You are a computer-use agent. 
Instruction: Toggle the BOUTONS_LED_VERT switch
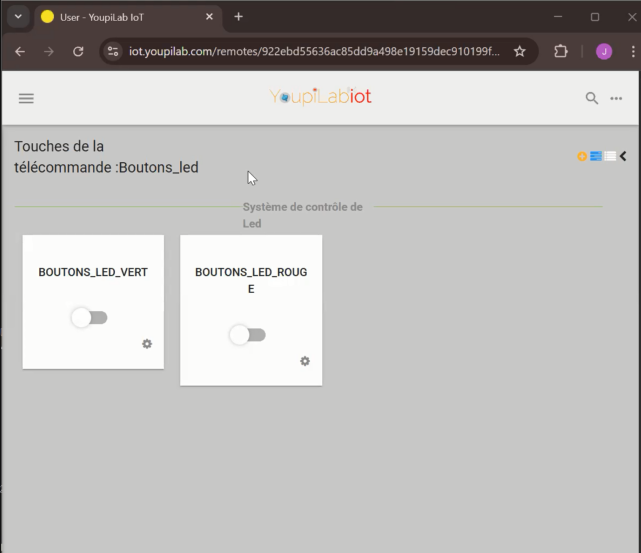(x=90, y=318)
